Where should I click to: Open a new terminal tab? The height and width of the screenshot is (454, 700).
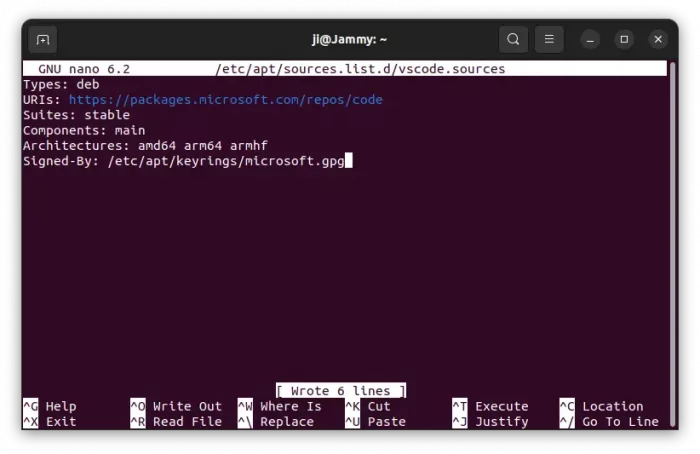42,40
